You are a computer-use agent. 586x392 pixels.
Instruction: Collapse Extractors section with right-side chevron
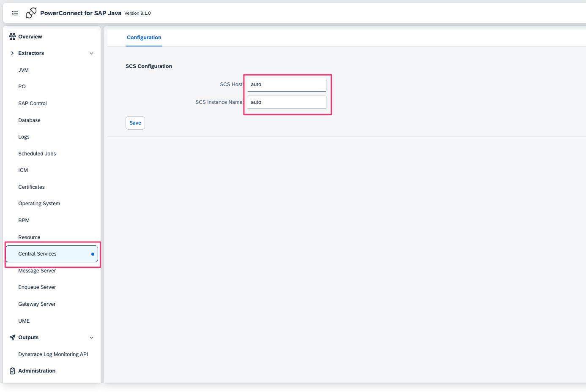pos(91,53)
